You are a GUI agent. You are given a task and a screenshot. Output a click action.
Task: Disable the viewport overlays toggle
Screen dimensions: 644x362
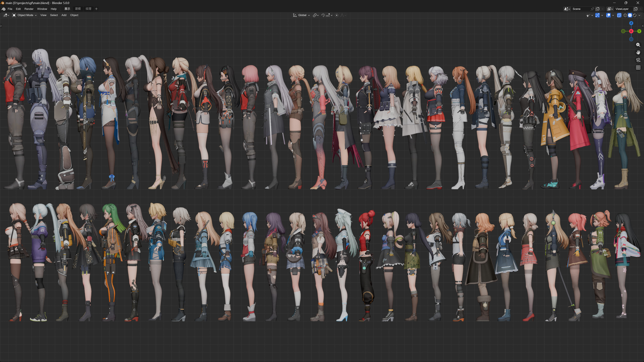tap(608, 15)
